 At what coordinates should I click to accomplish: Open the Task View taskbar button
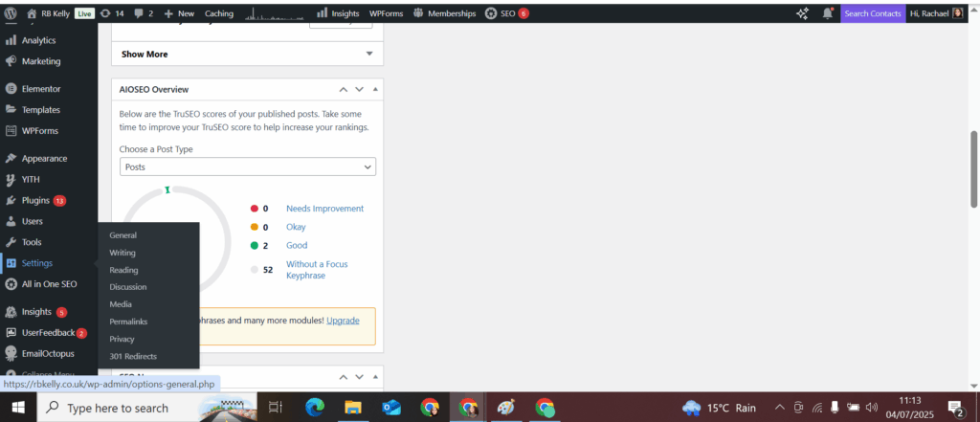point(275,408)
